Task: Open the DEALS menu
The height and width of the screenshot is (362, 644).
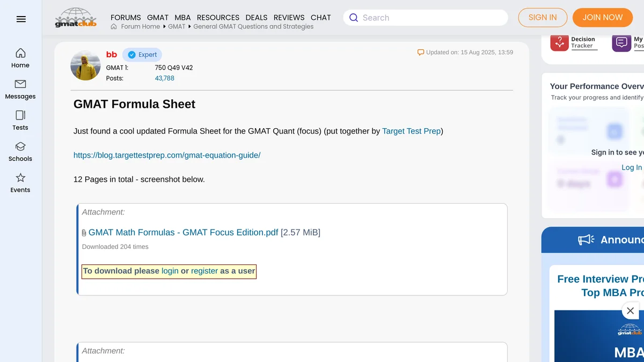Action: 257,17
